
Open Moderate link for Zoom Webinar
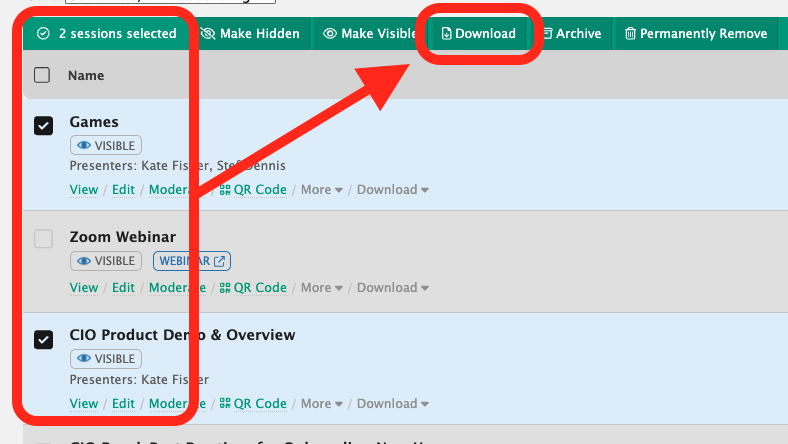pyautogui.click(x=177, y=288)
